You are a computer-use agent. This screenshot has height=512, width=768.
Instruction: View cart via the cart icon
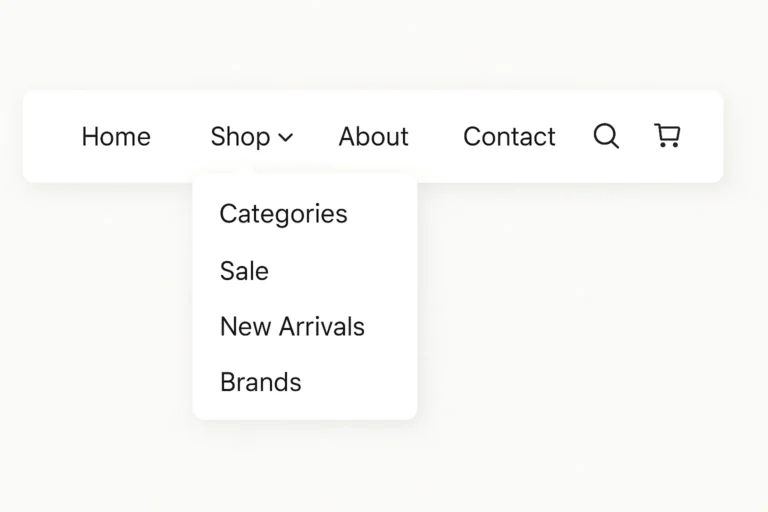pyautogui.click(x=667, y=135)
